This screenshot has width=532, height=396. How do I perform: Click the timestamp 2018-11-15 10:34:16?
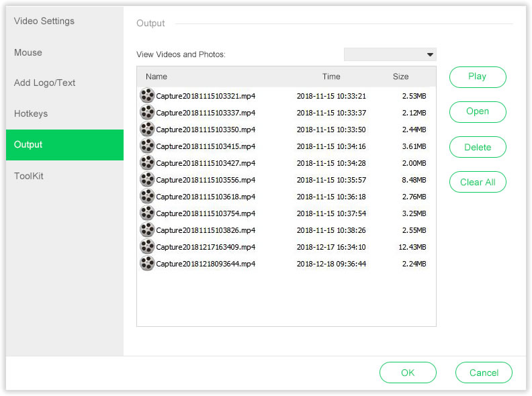(x=331, y=146)
